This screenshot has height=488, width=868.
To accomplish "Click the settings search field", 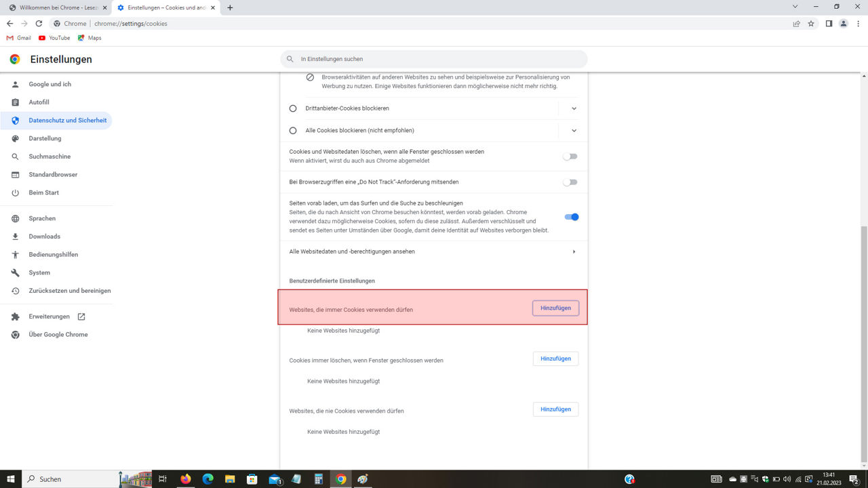I will pyautogui.click(x=433, y=59).
